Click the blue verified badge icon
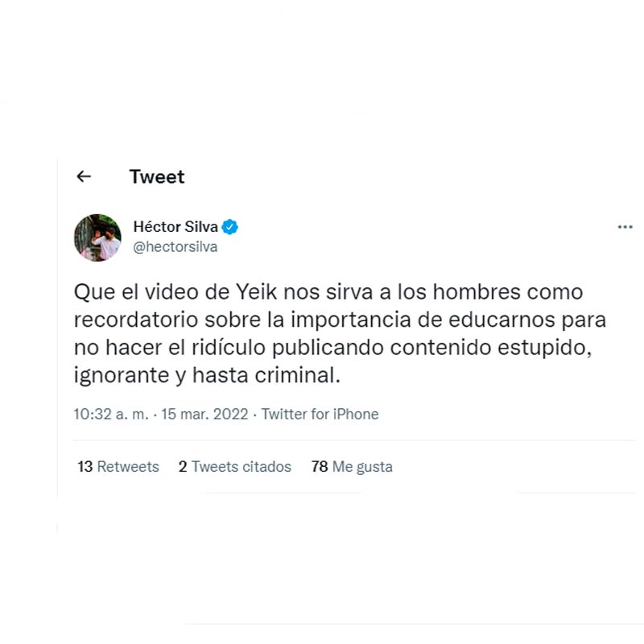Screen dimensions: 644x644 (x=229, y=227)
